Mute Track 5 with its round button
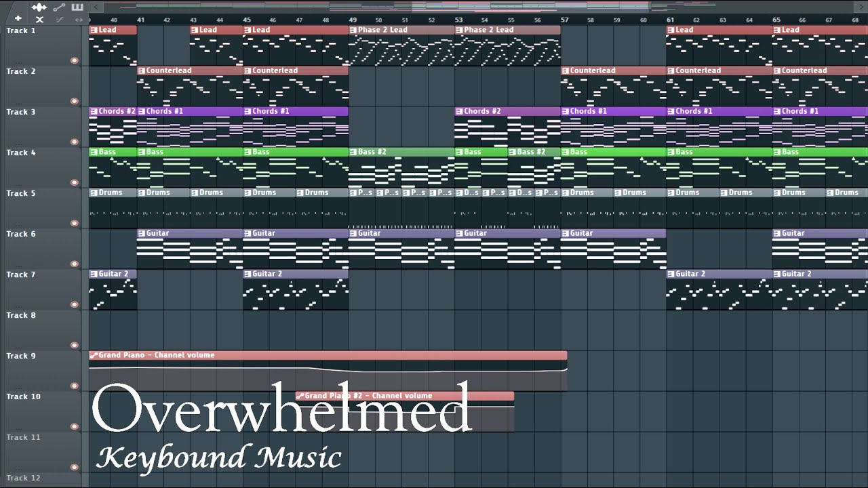 [x=75, y=223]
